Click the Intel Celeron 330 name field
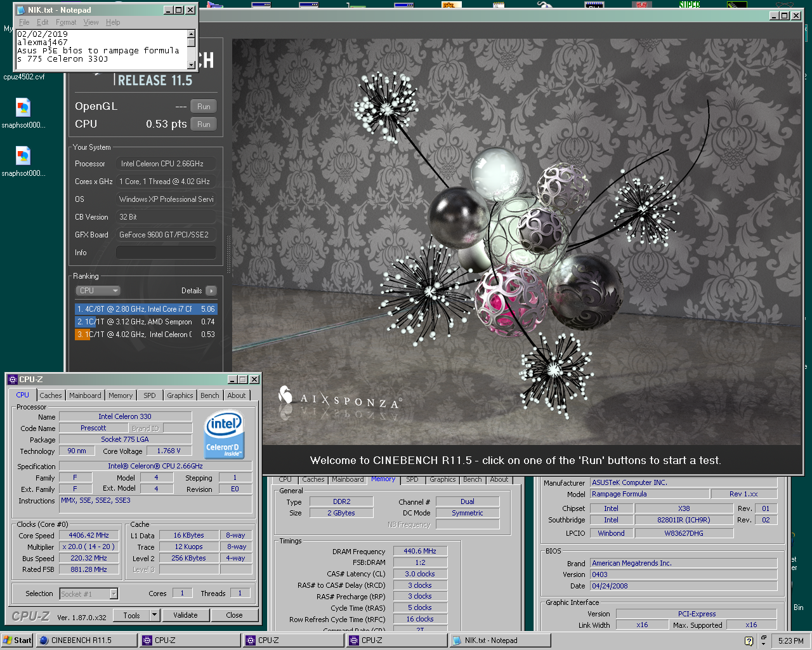 point(125,416)
